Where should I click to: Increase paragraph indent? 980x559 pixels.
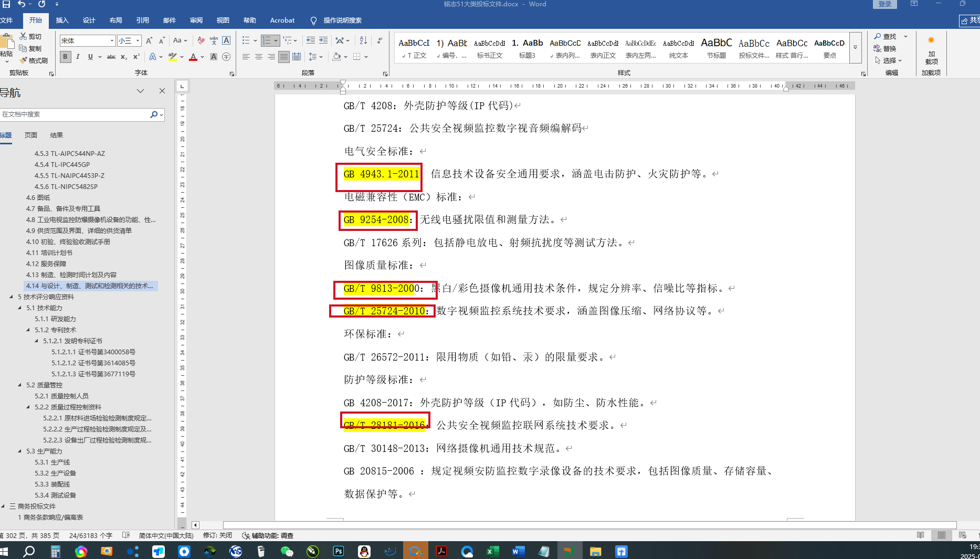coord(323,40)
